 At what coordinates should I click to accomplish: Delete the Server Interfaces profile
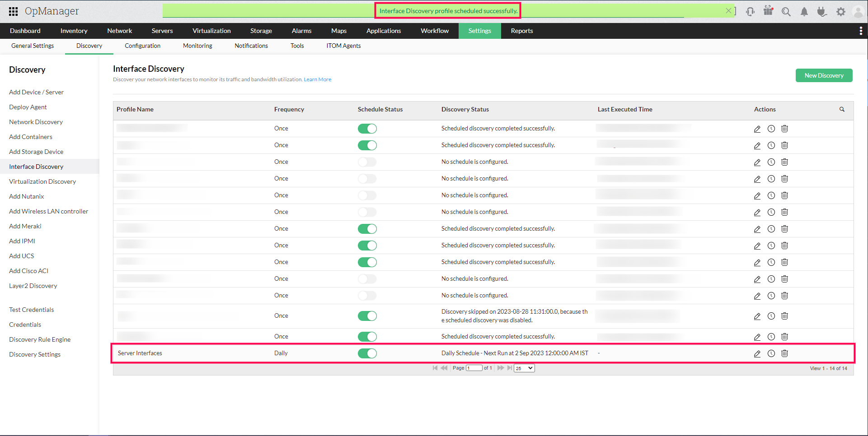(x=785, y=353)
